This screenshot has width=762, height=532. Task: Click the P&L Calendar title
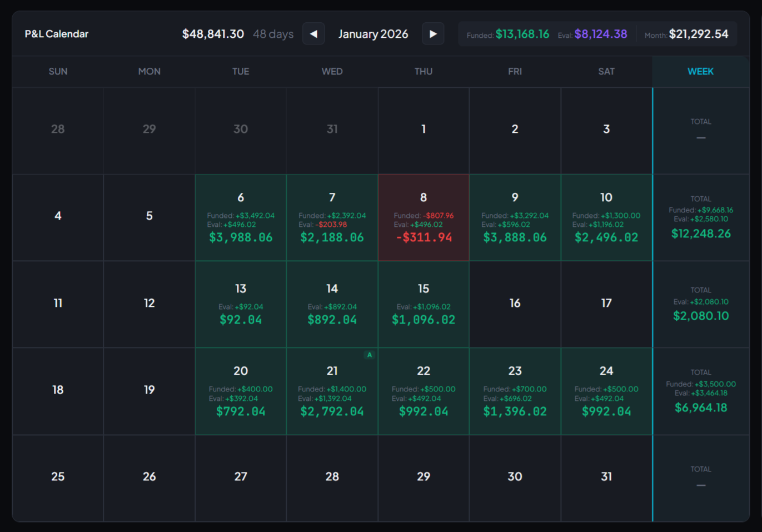[x=57, y=34]
